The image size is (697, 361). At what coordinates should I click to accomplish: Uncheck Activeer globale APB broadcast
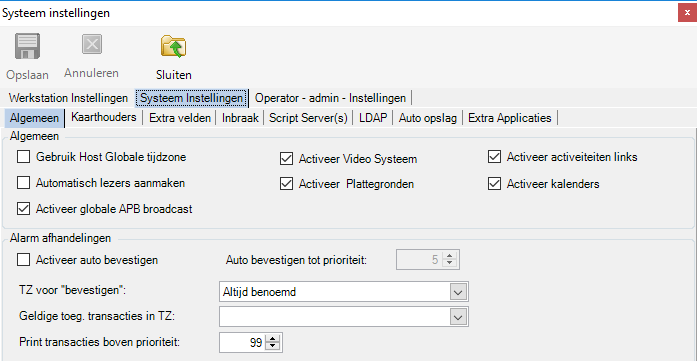click(x=23, y=209)
